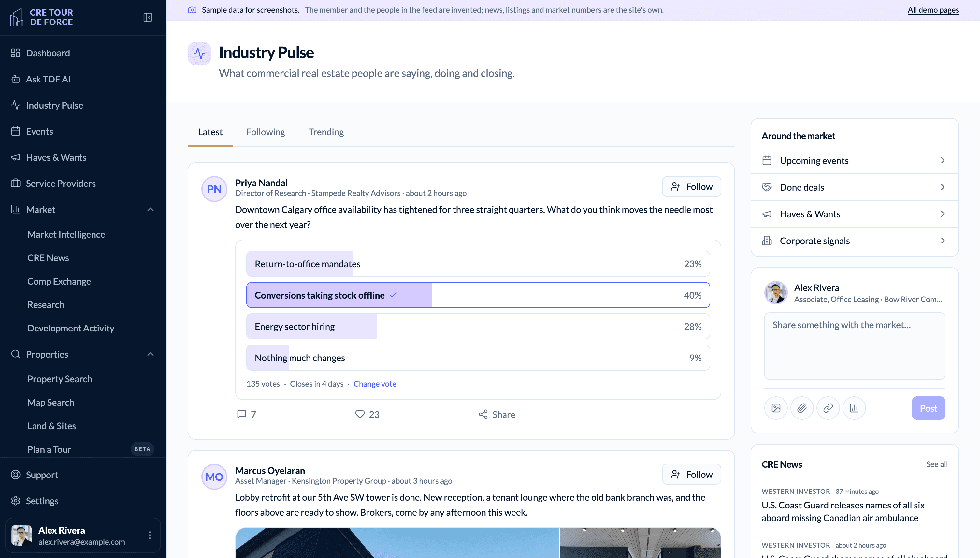The width and height of the screenshot is (980, 558).
Task: Switch to the Following tab
Action: 266,132
